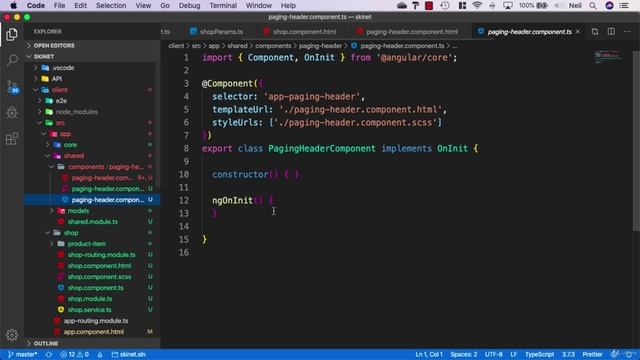Click the Open Changes icon in editor toolbar

tap(595, 32)
